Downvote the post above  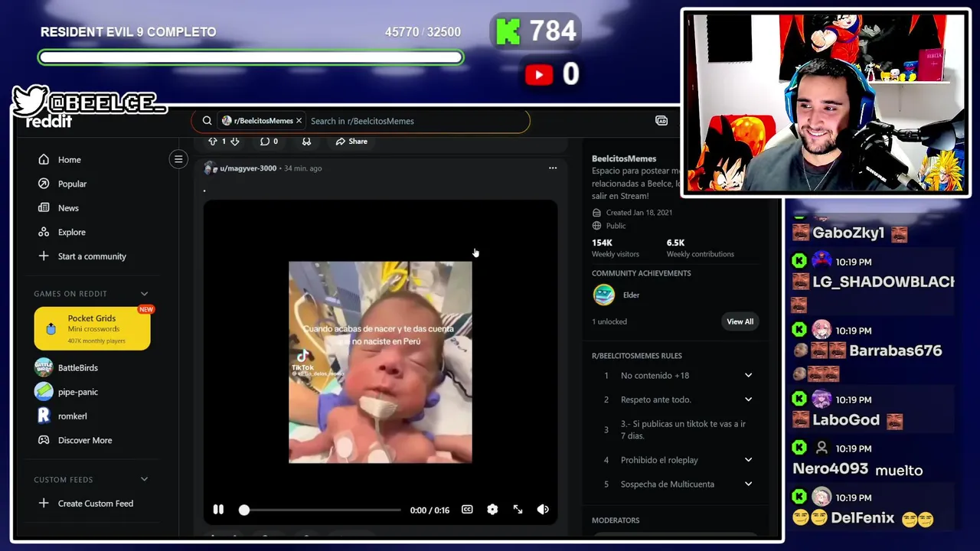pyautogui.click(x=235, y=142)
